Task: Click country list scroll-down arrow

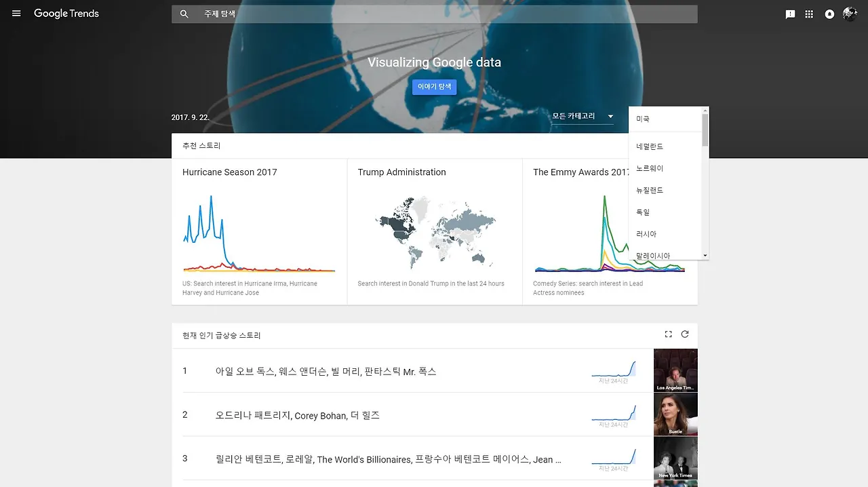Action: 705,256
